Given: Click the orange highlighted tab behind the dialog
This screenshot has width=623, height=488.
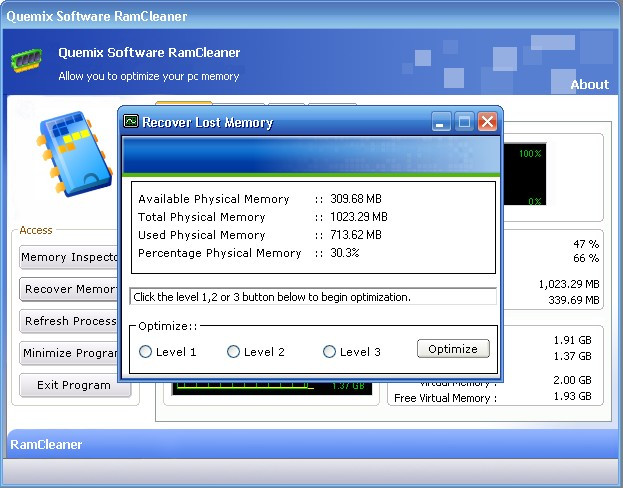Looking at the screenshot, I should (x=184, y=103).
